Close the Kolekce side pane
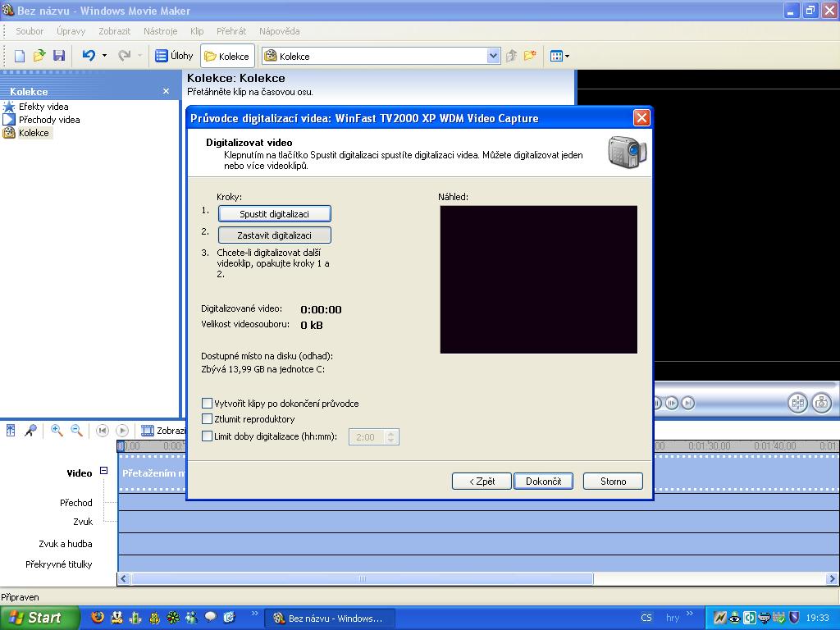 [166, 92]
